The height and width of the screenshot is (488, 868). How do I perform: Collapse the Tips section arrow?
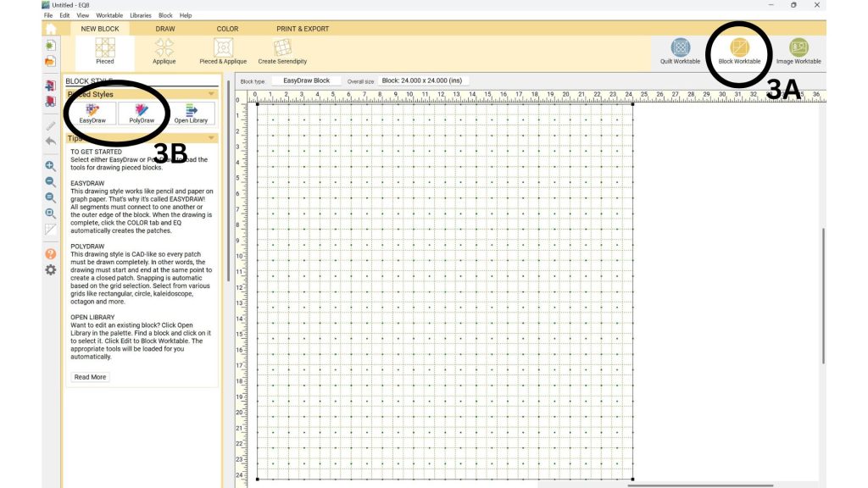pos(211,138)
